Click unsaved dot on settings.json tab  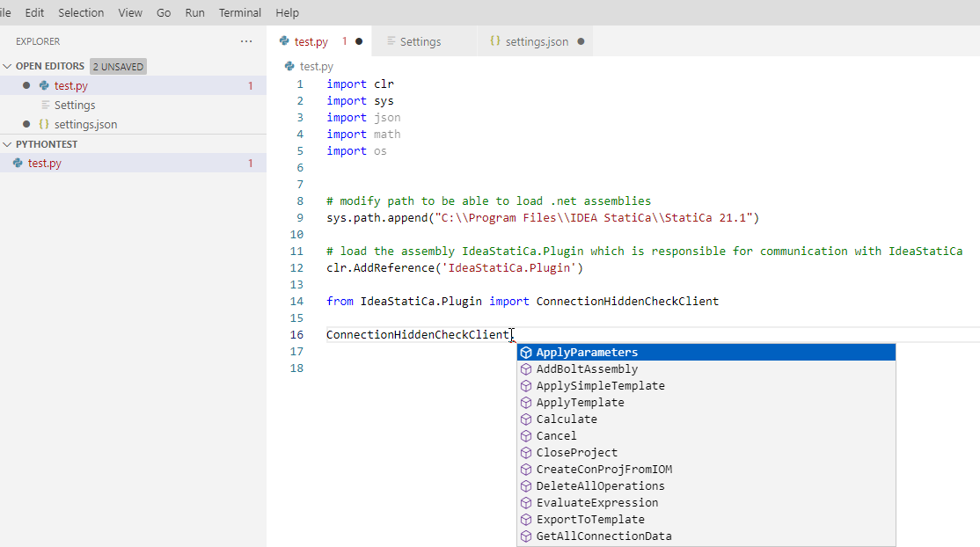581,42
